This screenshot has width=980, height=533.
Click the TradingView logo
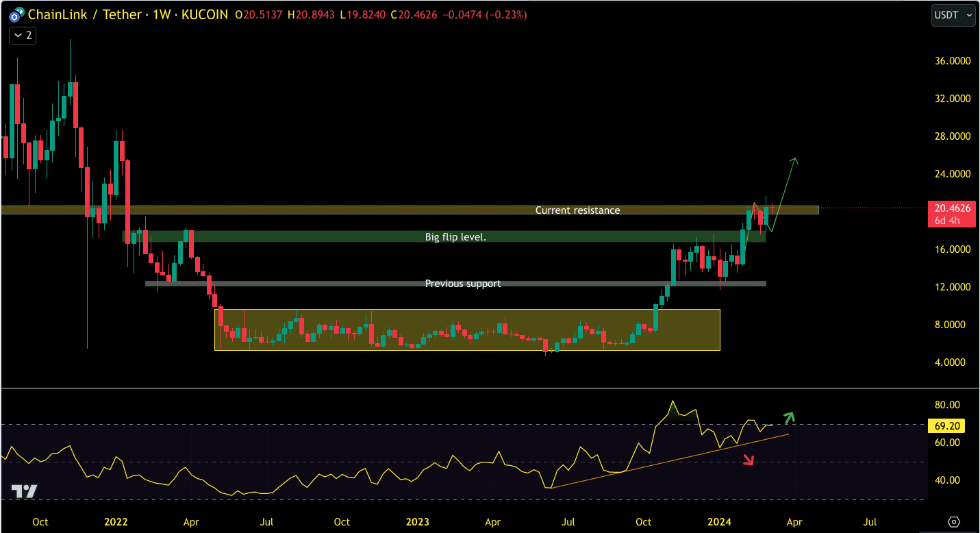(x=24, y=491)
